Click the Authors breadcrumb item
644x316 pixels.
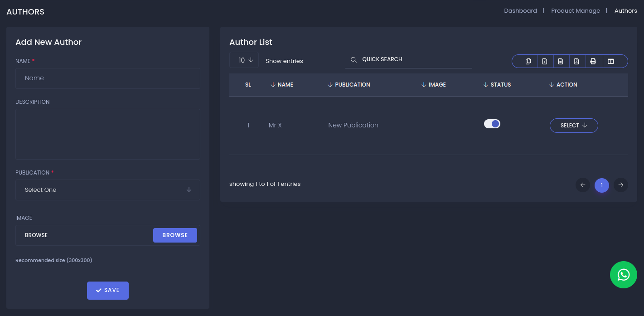[x=626, y=11]
